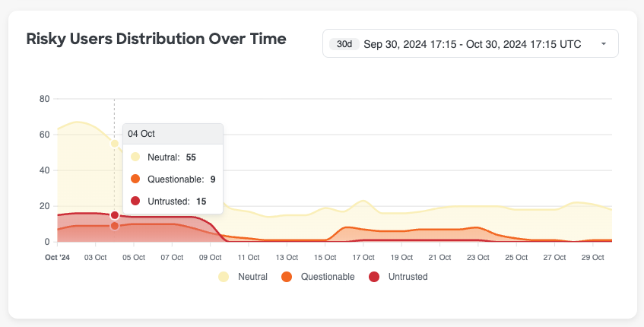Toggle the Neutral series legend label
The height and width of the screenshot is (327, 644).
252,277
